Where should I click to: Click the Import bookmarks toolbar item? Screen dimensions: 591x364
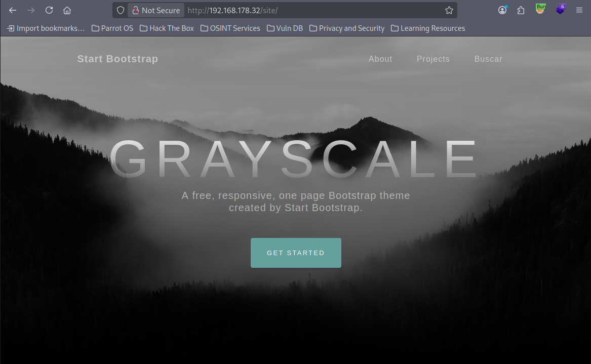(46, 28)
